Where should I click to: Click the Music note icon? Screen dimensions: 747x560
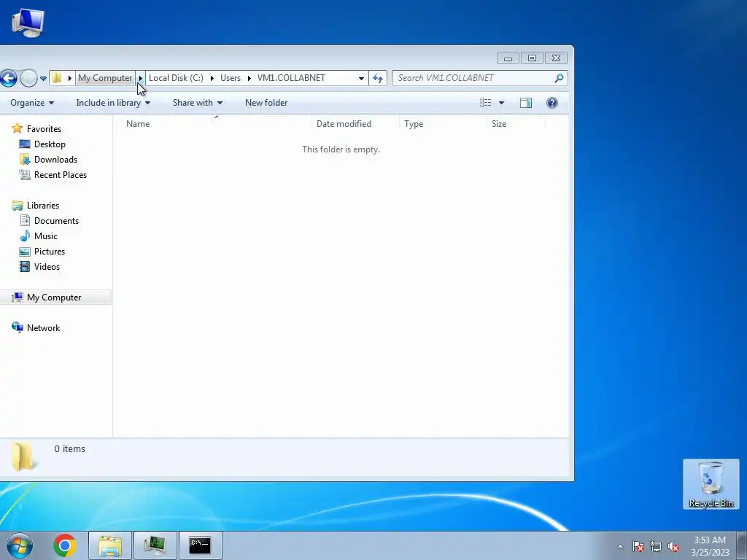click(25, 236)
